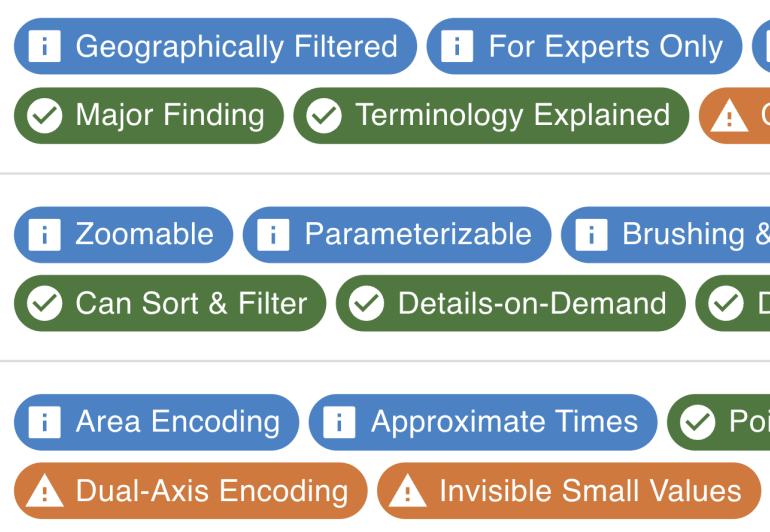
Task: Pick the Parameterizable tag
Action: [417, 235]
